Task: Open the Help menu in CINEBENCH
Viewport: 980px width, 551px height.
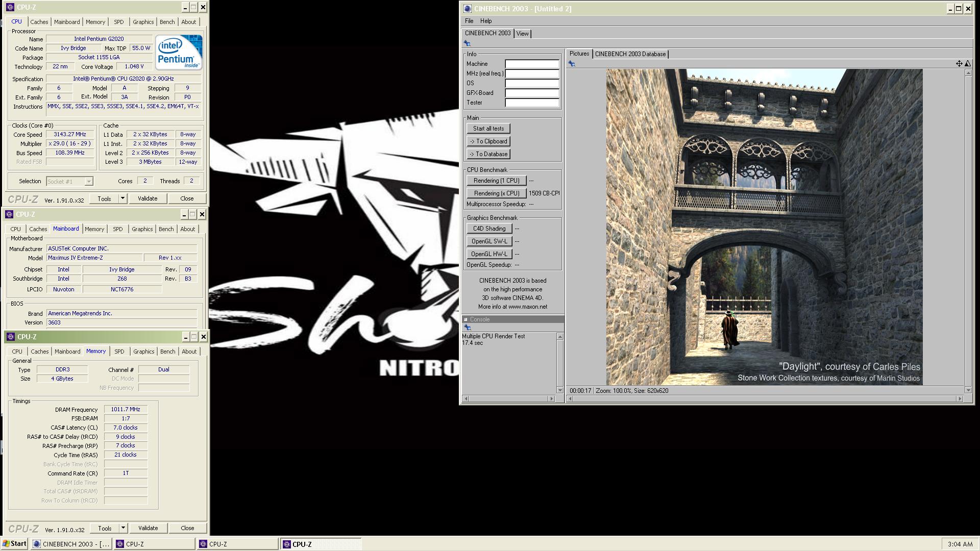Action: coord(486,21)
